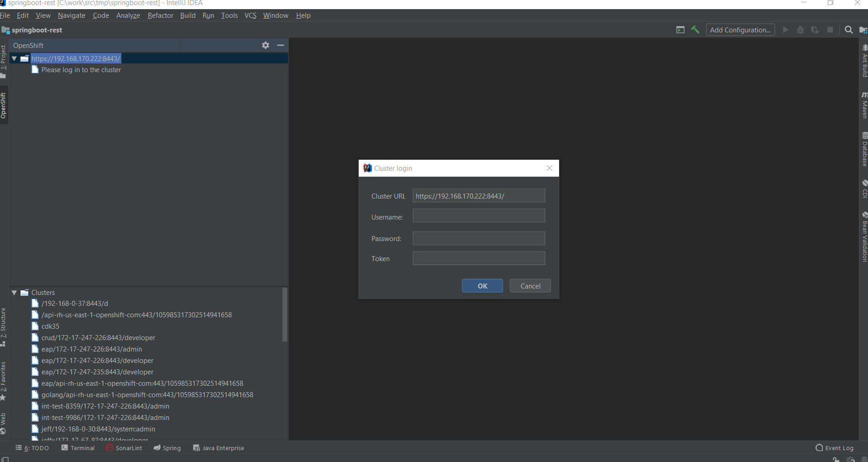This screenshot has height=462, width=868.
Task: Cancel the Cluster login dialog
Action: point(530,286)
